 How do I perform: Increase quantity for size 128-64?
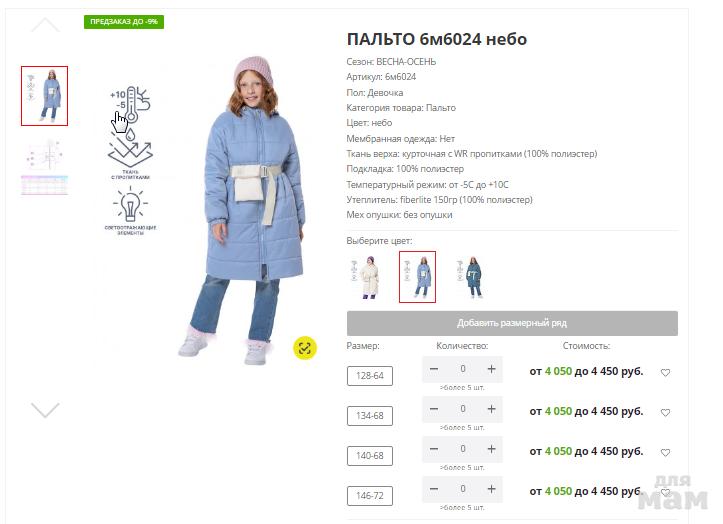(x=492, y=369)
